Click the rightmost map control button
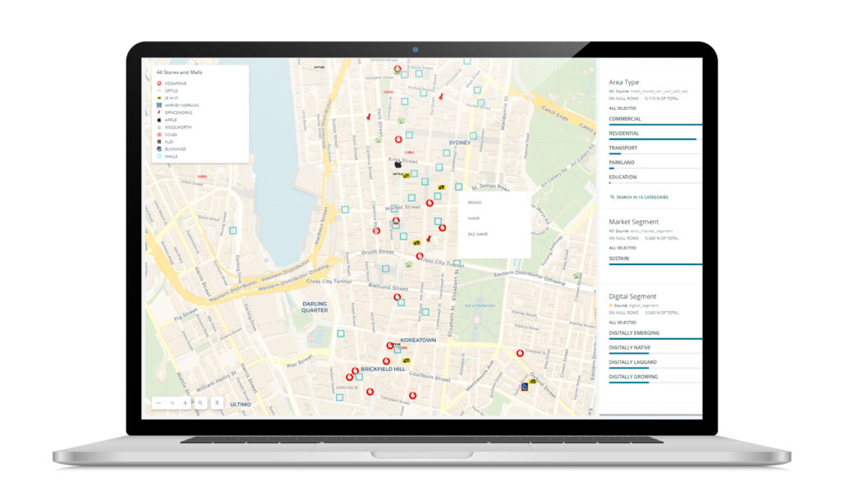 click(x=216, y=403)
